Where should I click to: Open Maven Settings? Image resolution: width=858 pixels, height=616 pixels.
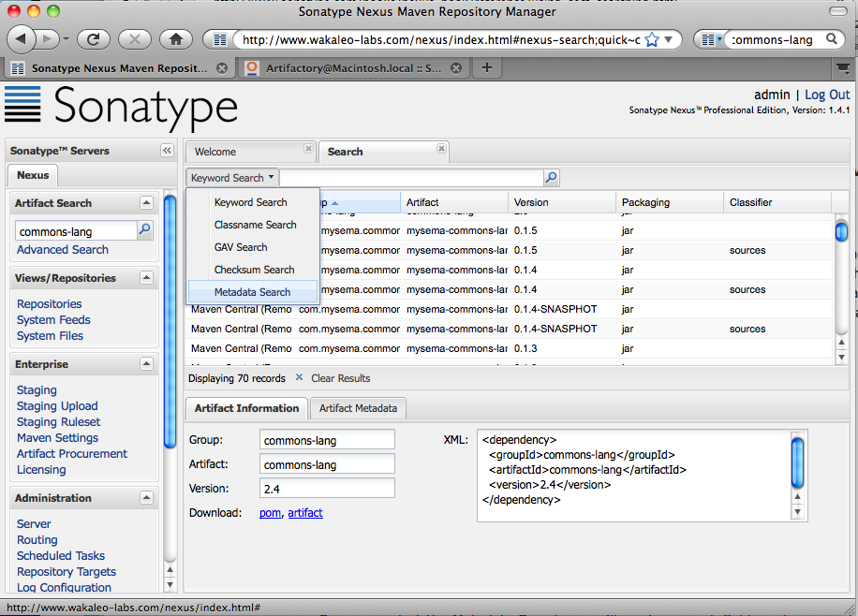pos(57,437)
